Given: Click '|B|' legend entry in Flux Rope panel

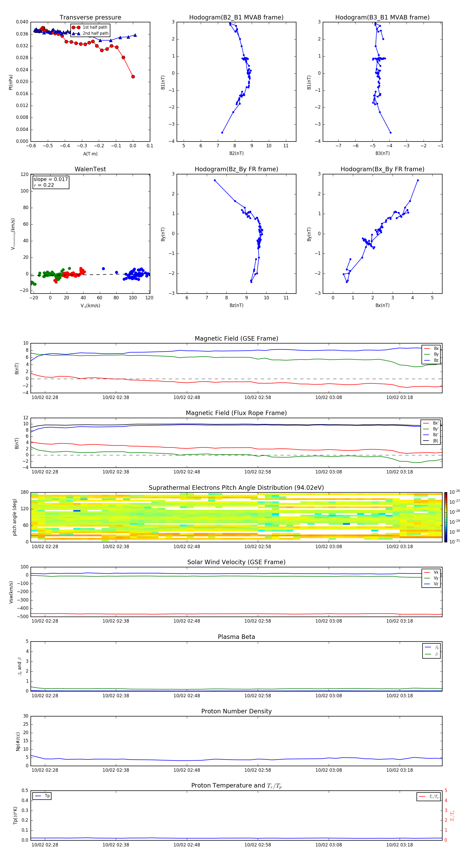Looking at the screenshot, I should (x=431, y=441).
